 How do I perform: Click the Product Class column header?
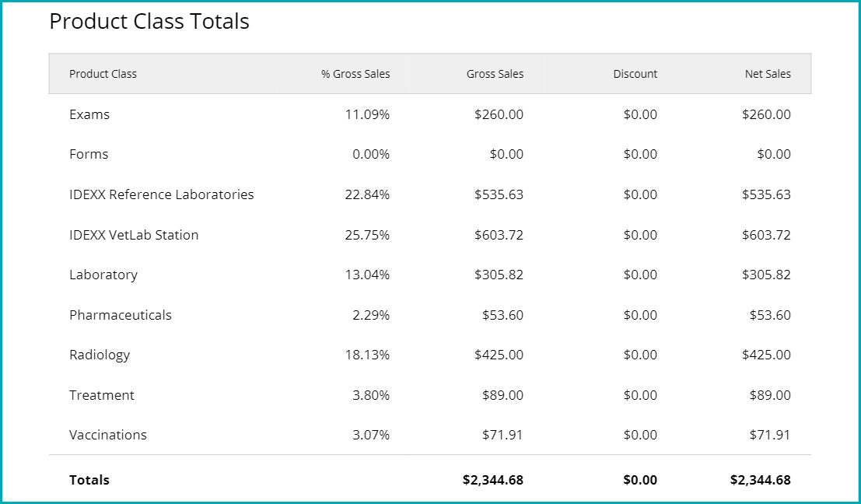(x=103, y=74)
